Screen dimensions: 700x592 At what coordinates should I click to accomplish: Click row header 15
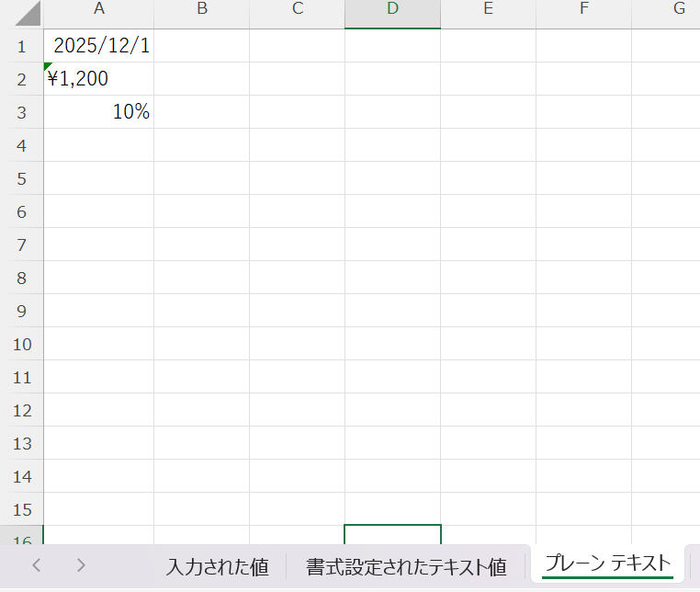(21, 509)
